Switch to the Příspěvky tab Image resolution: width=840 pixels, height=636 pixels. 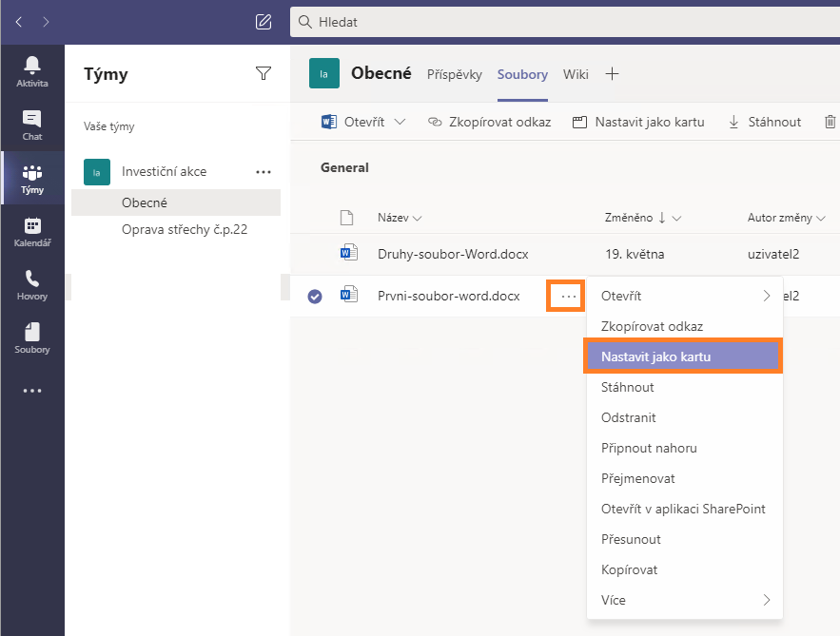tap(455, 74)
